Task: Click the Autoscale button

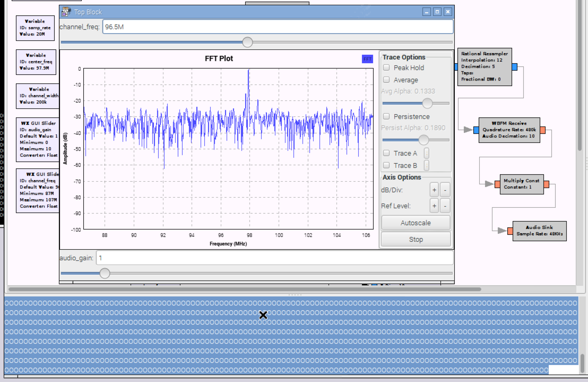Action: tap(415, 223)
